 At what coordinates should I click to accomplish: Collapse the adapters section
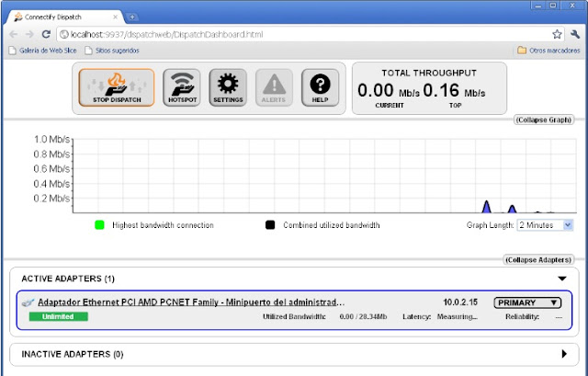tap(538, 260)
